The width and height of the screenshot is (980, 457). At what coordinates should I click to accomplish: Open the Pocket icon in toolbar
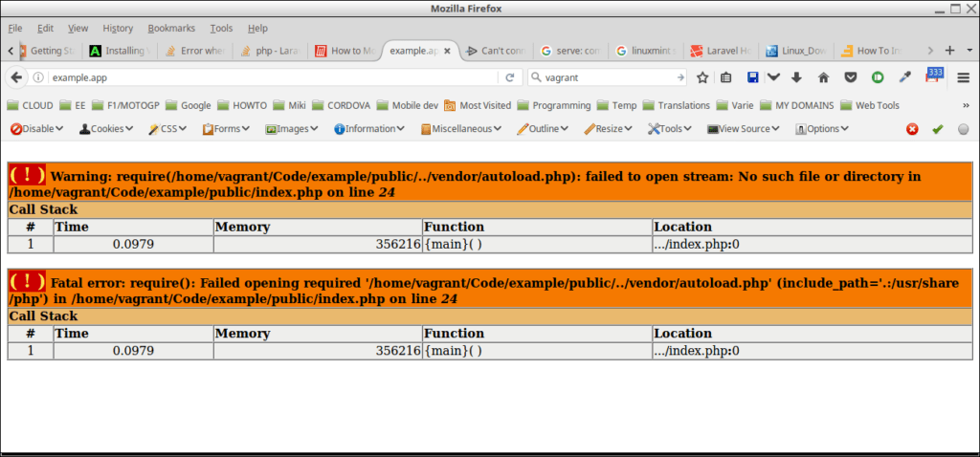pos(850,77)
